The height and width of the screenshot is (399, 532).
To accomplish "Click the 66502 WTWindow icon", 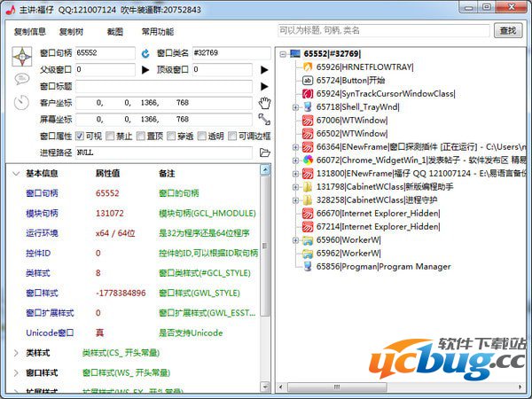I will pyautogui.click(x=308, y=133).
